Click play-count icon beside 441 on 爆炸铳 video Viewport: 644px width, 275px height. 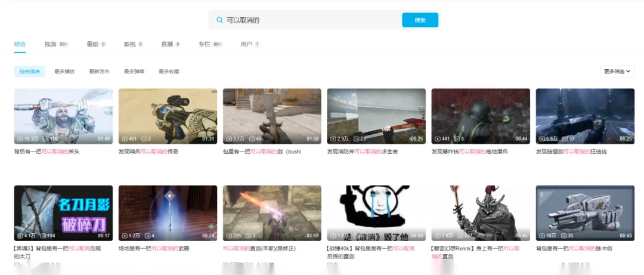point(438,139)
